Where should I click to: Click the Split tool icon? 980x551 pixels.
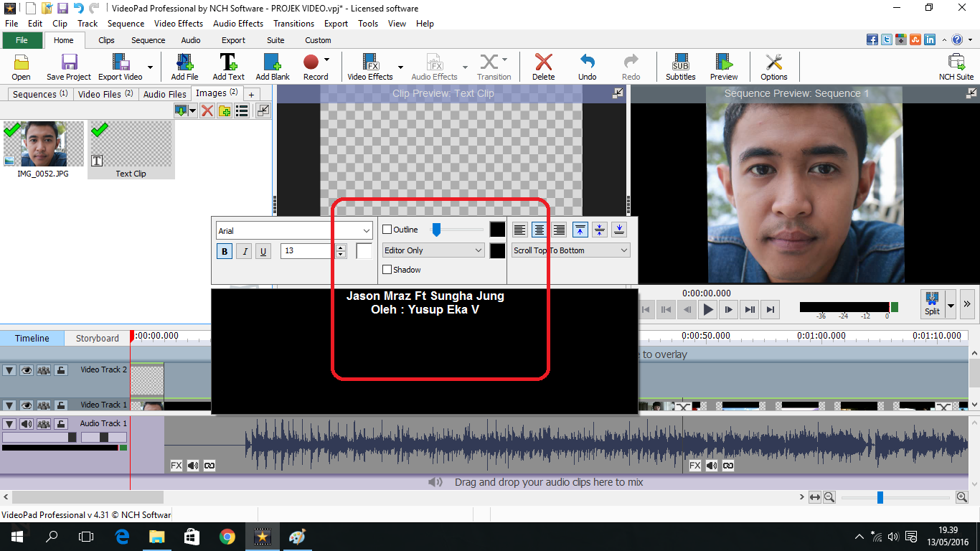point(932,303)
